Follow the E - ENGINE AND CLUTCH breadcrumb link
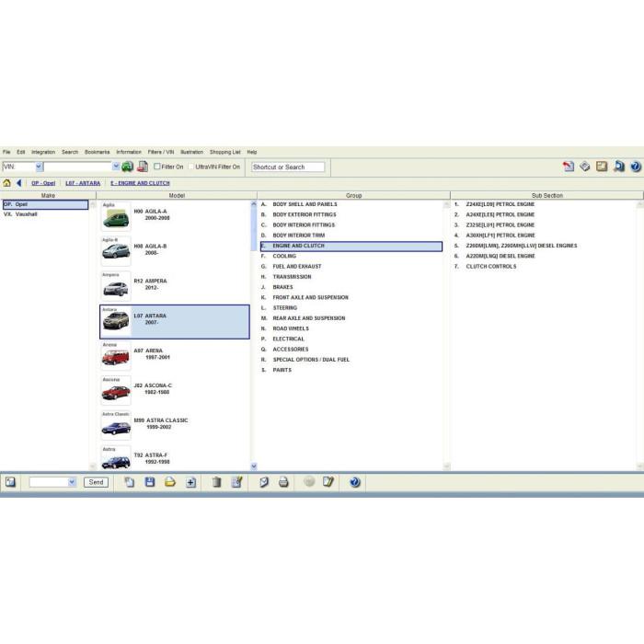644x644 pixels. [140, 183]
